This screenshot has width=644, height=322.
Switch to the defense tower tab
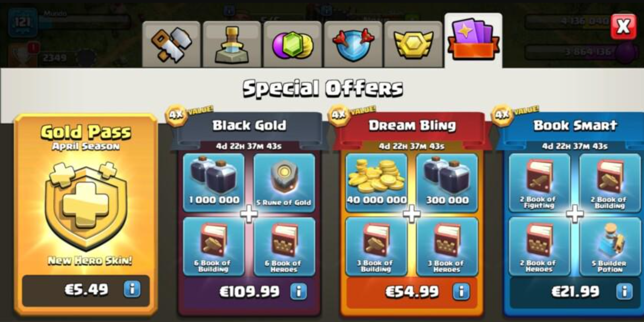[232, 45]
